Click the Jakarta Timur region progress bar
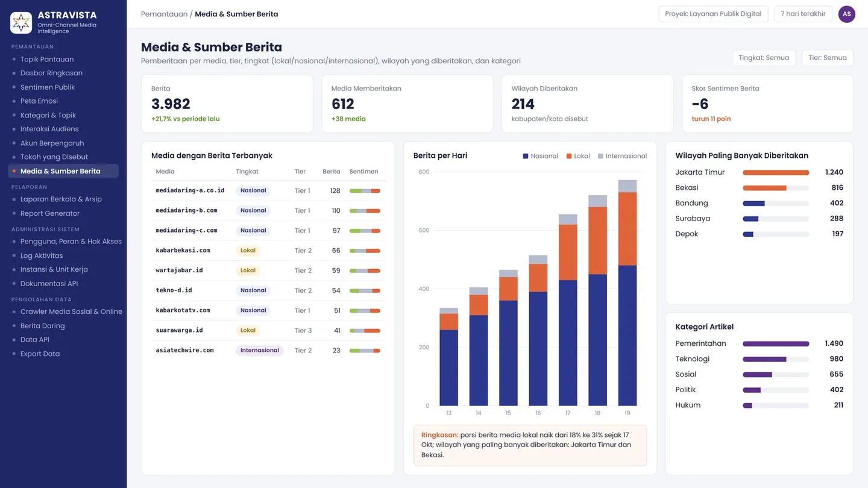Image resolution: width=868 pixels, height=488 pixels. [776, 172]
